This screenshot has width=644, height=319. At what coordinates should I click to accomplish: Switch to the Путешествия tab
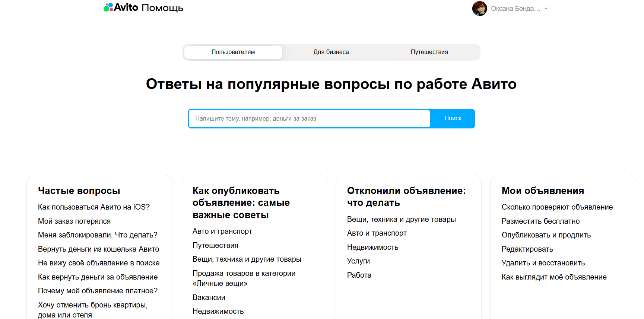coord(429,52)
